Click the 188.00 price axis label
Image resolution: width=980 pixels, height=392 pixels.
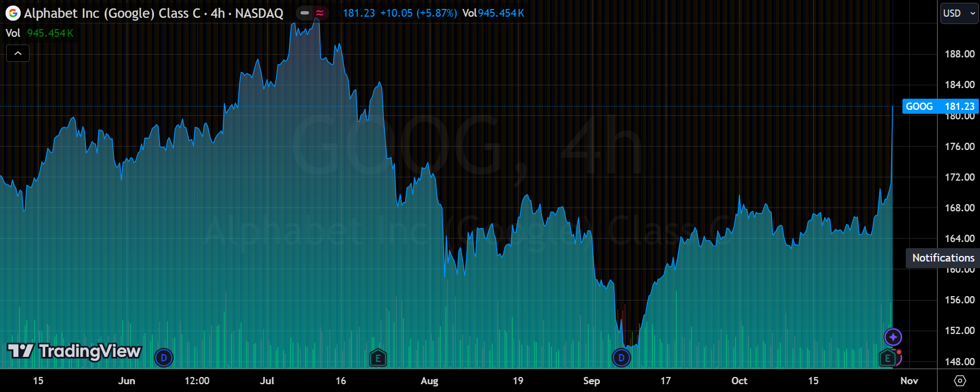click(960, 54)
